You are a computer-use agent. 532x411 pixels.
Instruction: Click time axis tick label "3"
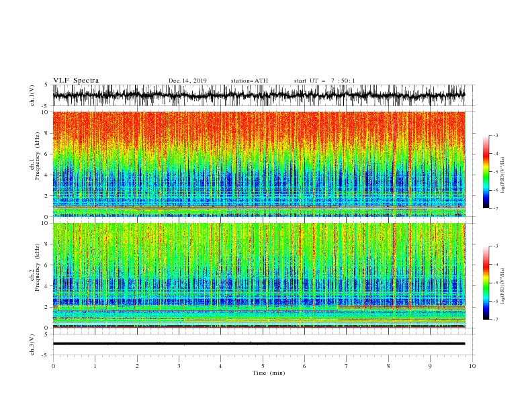click(x=179, y=366)
